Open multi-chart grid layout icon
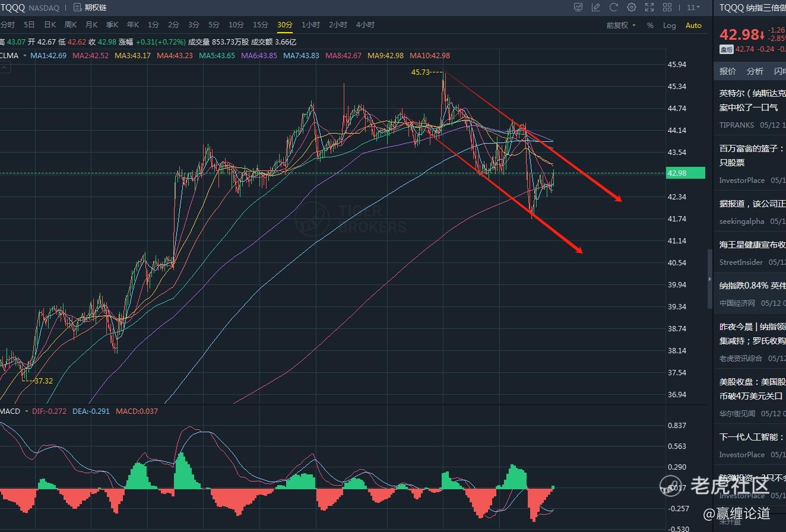This screenshot has width=786, height=532. coord(667,8)
